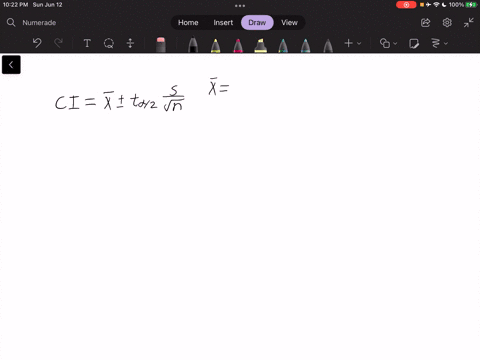Pick the teal-blue-tipped pen
Screen dimensions: 480x360
305,45
